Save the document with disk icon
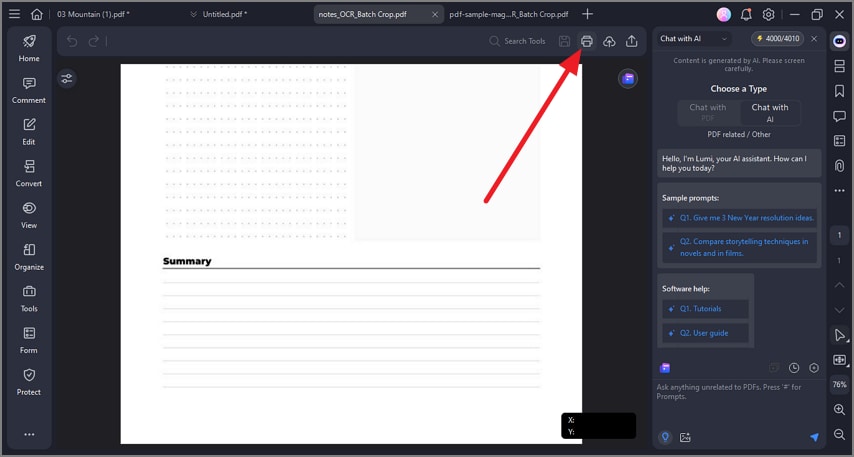 564,41
